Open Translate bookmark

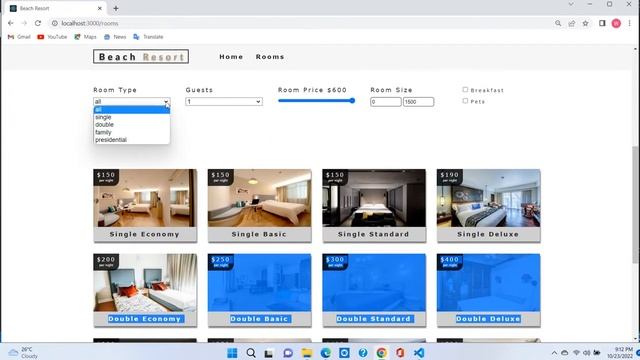tap(148, 37)
